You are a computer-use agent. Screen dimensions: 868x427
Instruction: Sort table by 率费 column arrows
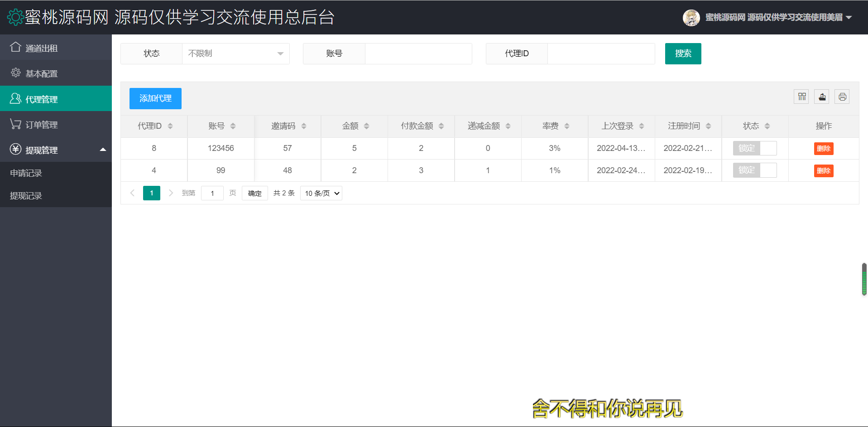tap(566, 126)
